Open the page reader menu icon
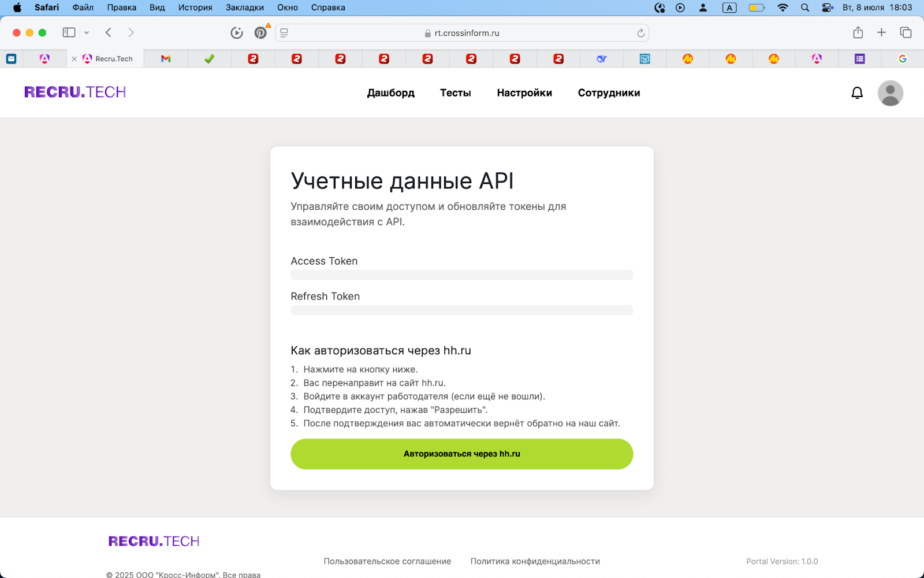 (x=284, y=33)
